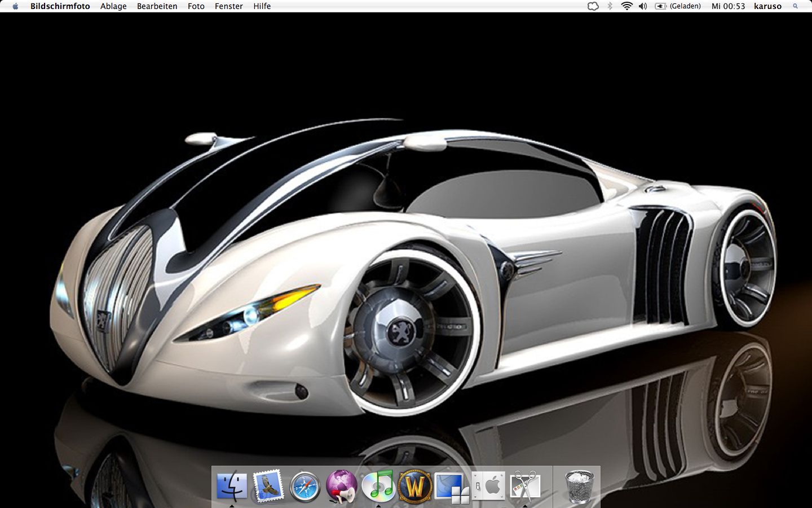812x508 pixels.
Task: Click the scissors Bildschirmfoto dock icon
Action: click(525, 486)
